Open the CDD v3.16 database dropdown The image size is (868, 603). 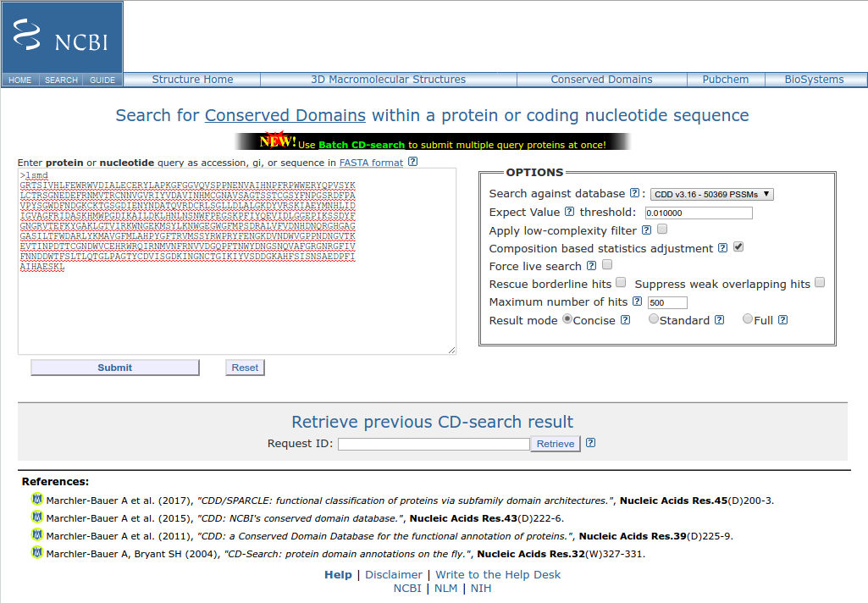(x=711, y=194)
